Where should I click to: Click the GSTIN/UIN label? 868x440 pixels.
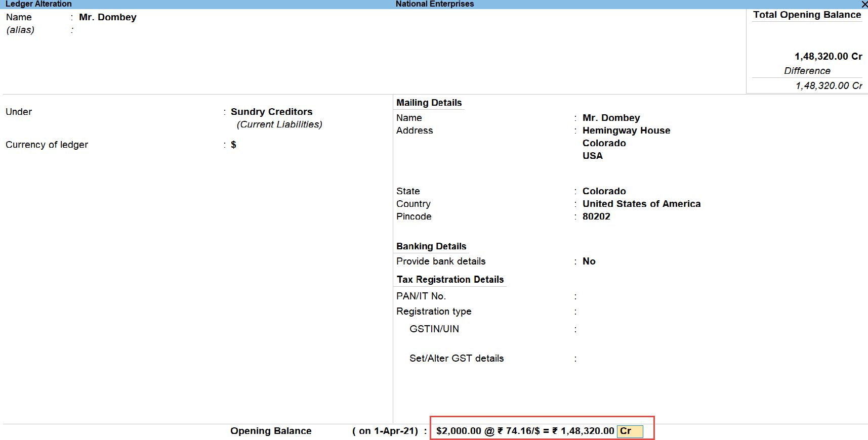434,329
